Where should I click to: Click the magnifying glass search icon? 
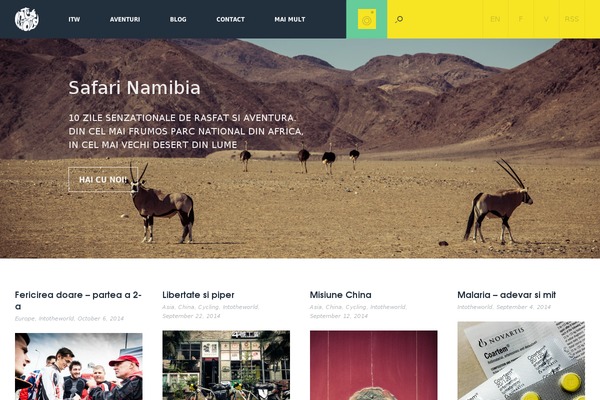[399, 19]
